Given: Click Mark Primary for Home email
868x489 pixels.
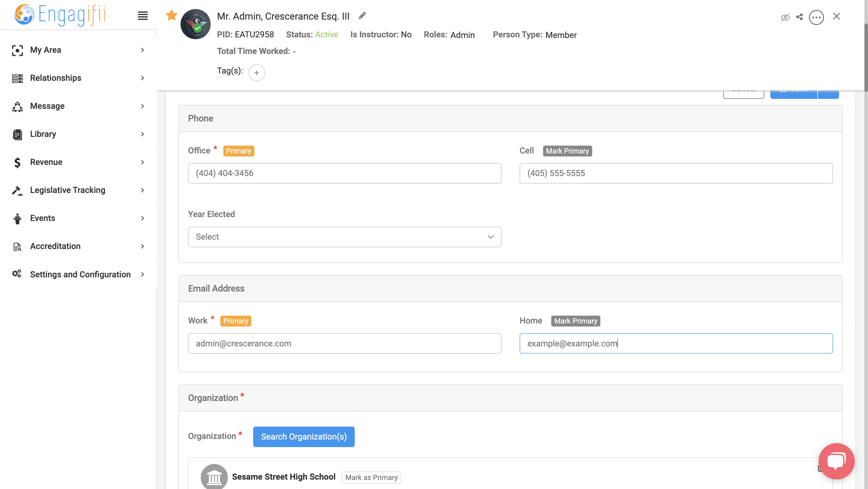Looking at the screenshot, I should click(576, 321).
